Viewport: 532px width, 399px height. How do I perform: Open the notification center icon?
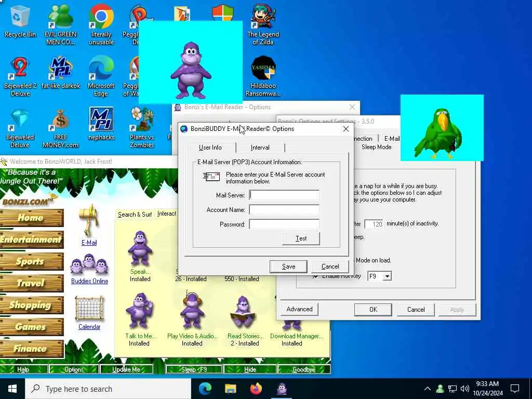coord(515,389)
